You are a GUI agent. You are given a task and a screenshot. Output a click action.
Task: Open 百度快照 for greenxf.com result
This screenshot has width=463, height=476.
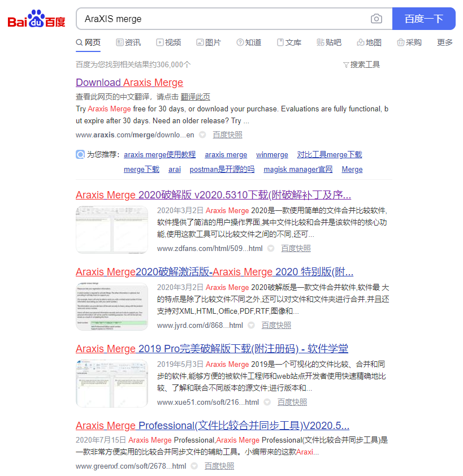pyautogui.click(x=219, y=466)
